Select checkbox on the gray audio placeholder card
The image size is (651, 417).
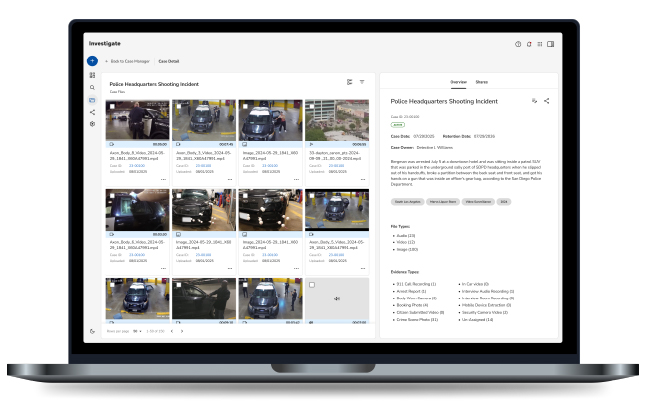[x=312, y=285]
